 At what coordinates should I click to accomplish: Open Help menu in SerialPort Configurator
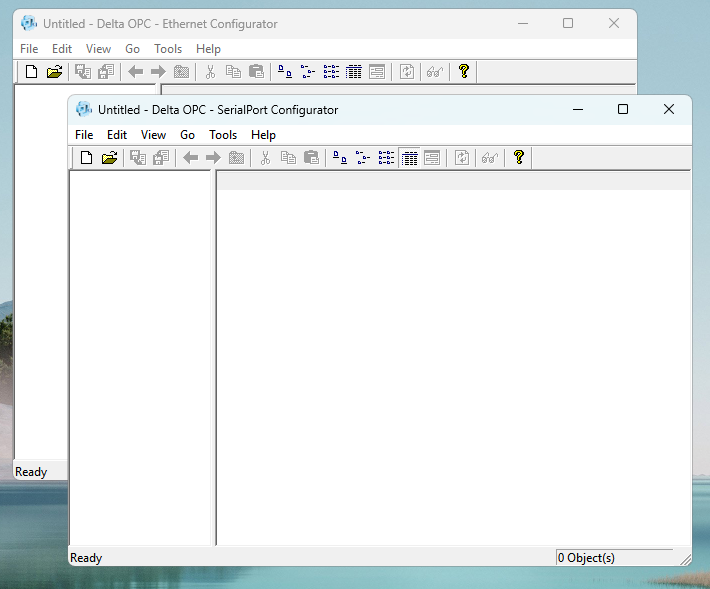(x=264, y=135)
